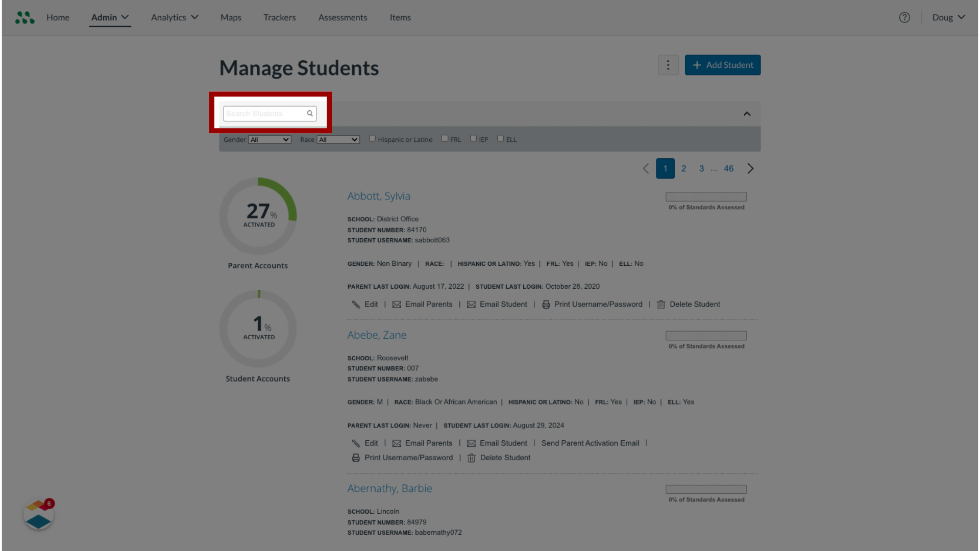
Task: Click the Add Student button
Action: pos(723,65)
